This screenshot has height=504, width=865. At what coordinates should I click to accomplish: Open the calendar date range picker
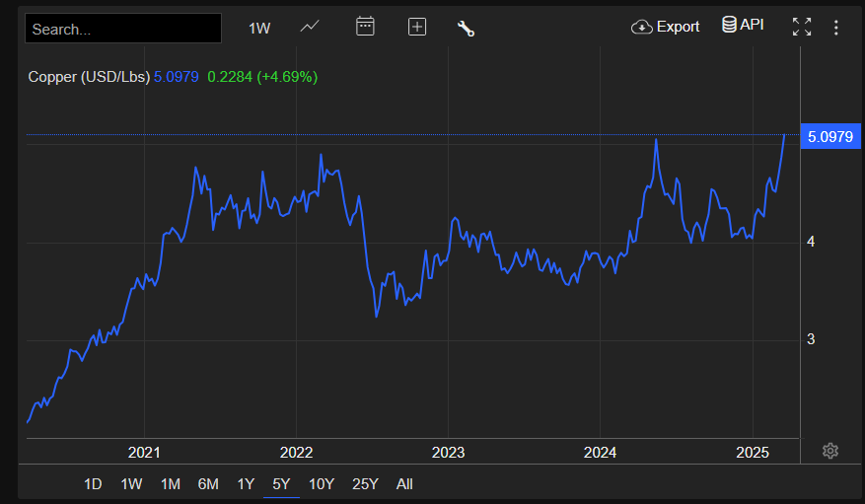(365, 27)
